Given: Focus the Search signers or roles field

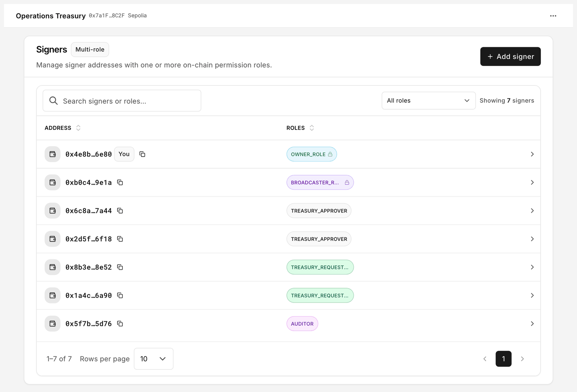Looking at the screenshot, I should click(x=122, y=101).
